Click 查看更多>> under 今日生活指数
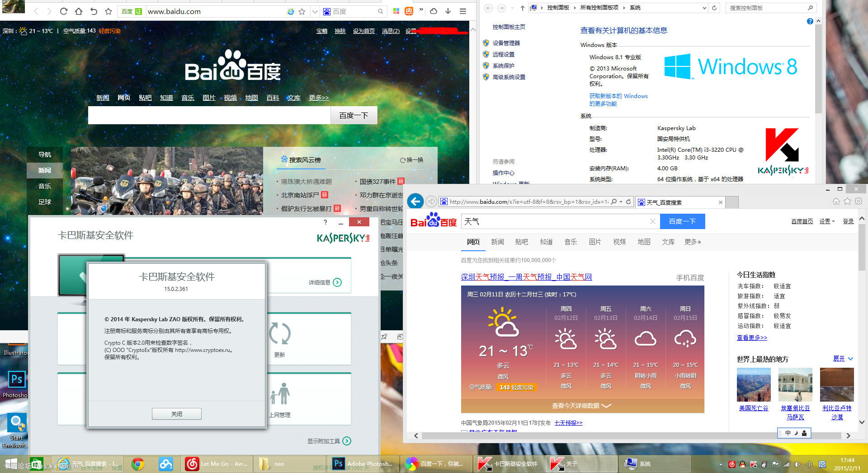The image size is (868, 473). coord(752,337)
